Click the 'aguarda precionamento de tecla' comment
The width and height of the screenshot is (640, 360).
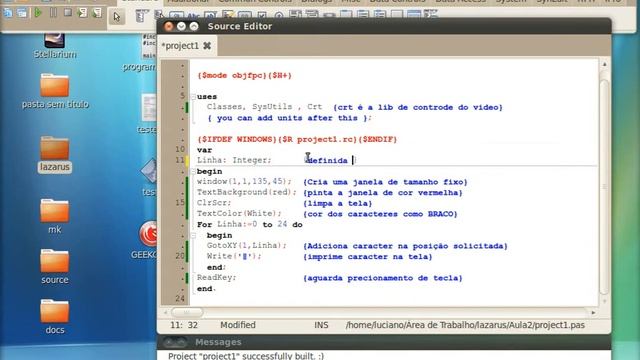tap(383, 278)
